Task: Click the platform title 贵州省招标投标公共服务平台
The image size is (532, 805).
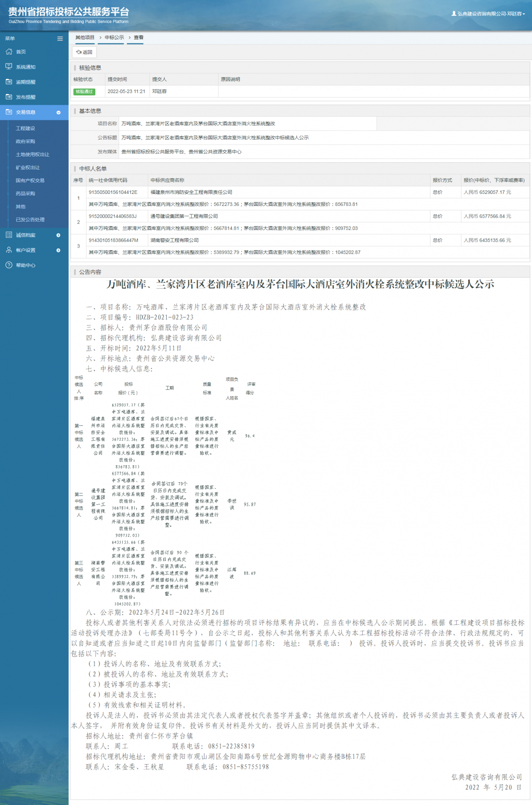Action: click(69, 12)
